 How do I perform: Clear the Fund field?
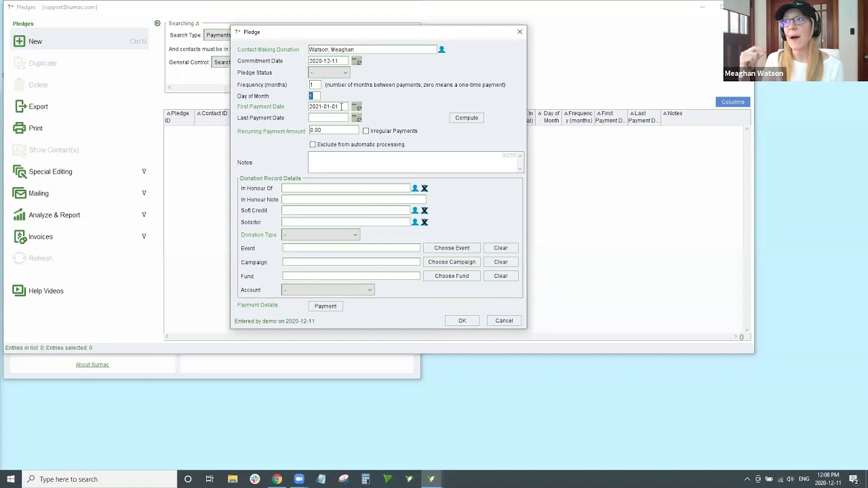500,276
